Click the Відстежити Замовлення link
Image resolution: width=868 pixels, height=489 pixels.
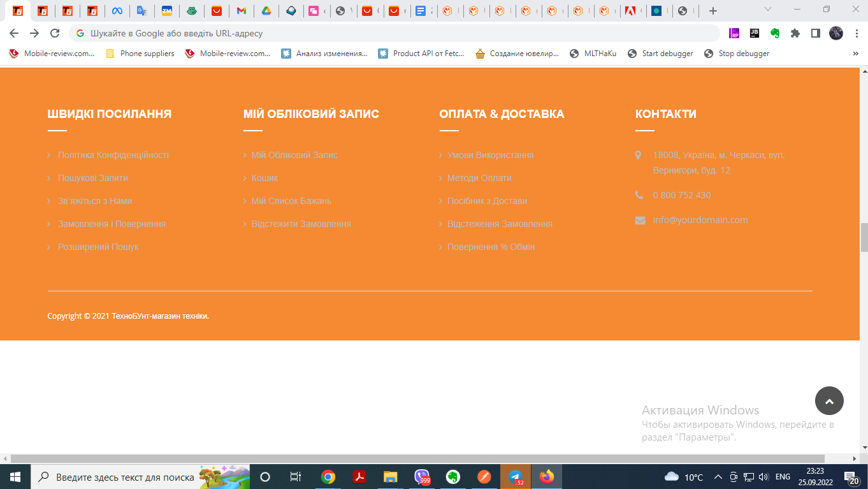(x=301, y=224)
